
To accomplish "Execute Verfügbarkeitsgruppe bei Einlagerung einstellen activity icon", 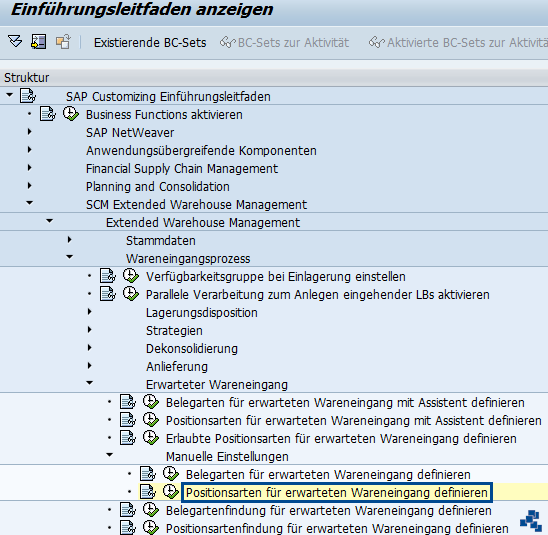I will click(x=131, y=276).
